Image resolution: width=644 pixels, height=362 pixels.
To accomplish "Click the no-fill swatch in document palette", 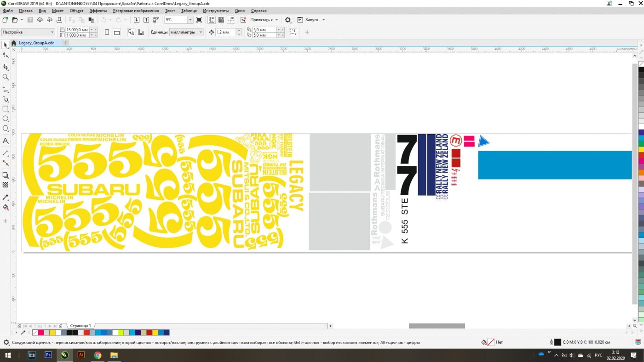I will pyautogui.click(x=35, y=332).
